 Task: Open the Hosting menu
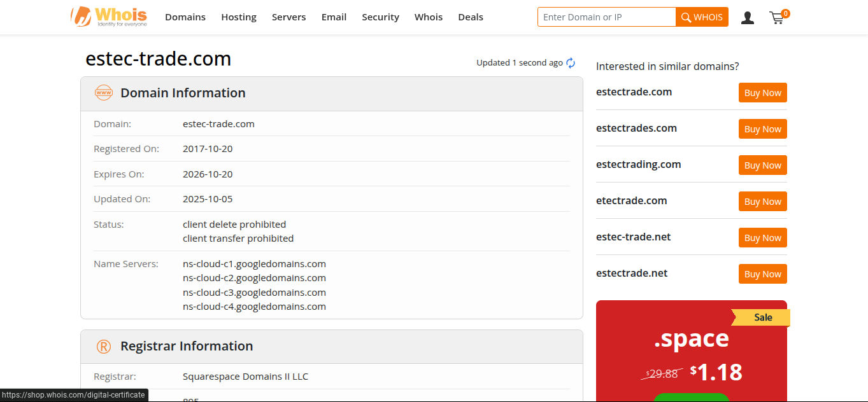click(x=239, y=17)
